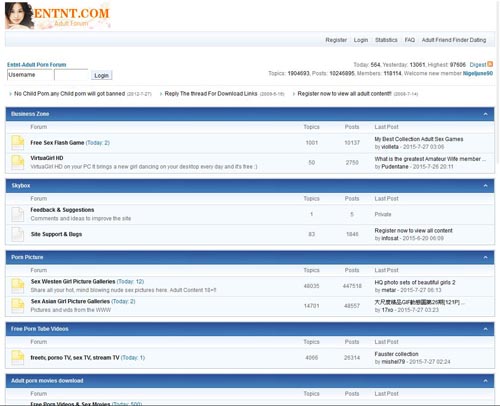Open the Digest link
This screenshot has height=406, width=500.
point(478,65)
